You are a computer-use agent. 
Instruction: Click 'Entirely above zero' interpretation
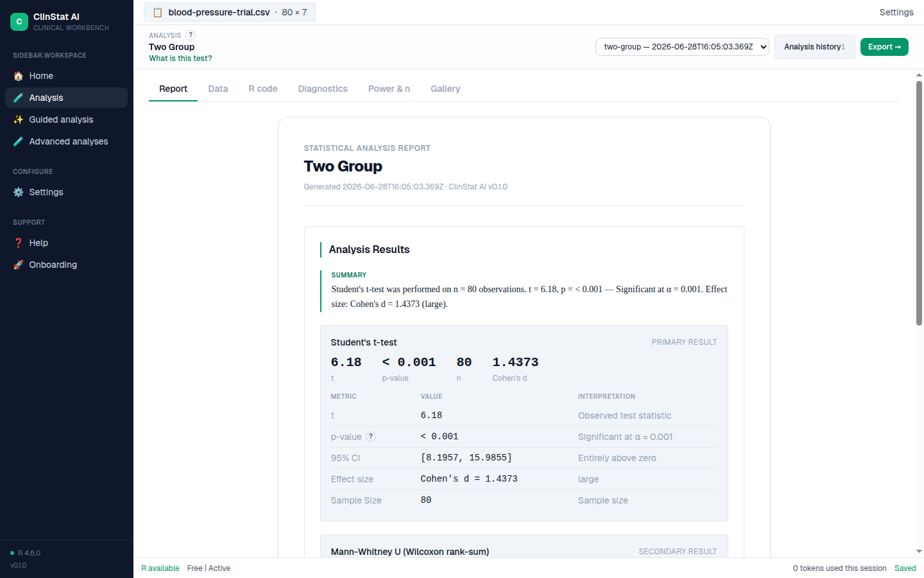pos(617,458)
